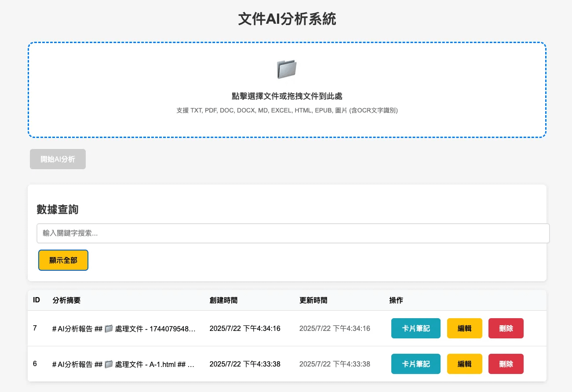The image size is (572, 392).
Task: Open 卡片筆記 for record 7
Action: click(x=415, y=328)
